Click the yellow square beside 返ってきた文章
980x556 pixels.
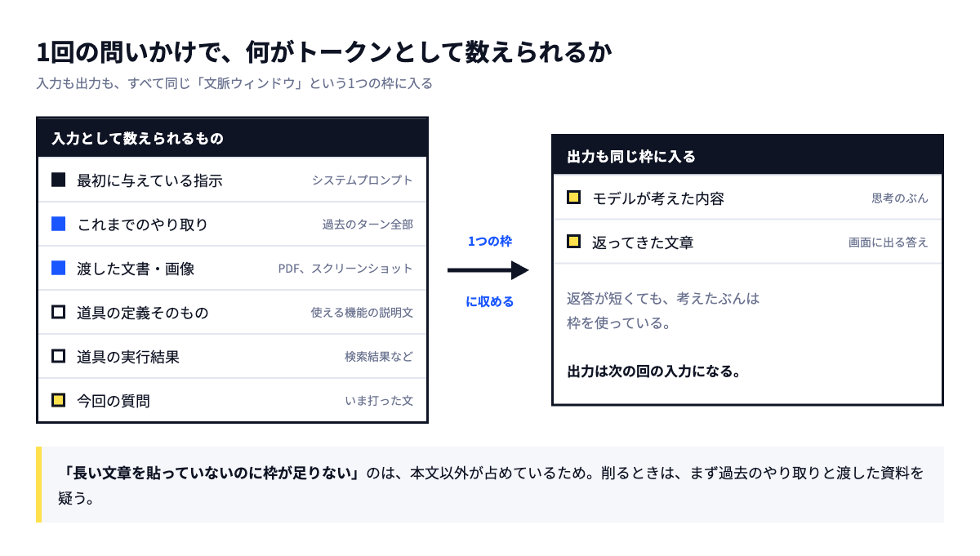(x=574, y=242)
